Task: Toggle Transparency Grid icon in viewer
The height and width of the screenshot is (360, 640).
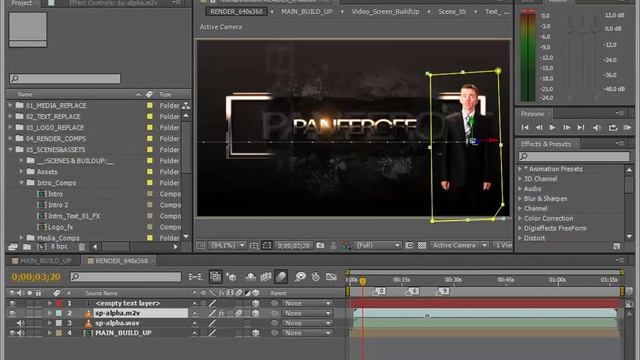Action: point(422,245)
